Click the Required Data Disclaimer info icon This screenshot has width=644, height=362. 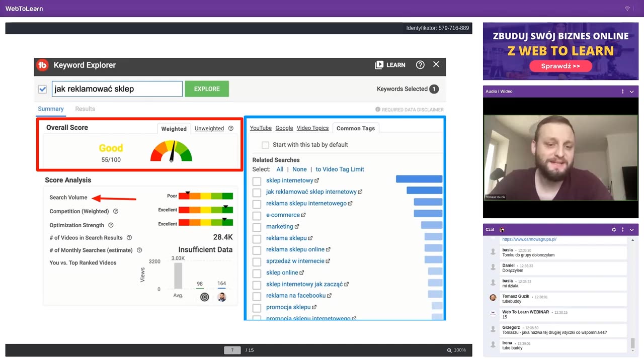pos(378,110)
